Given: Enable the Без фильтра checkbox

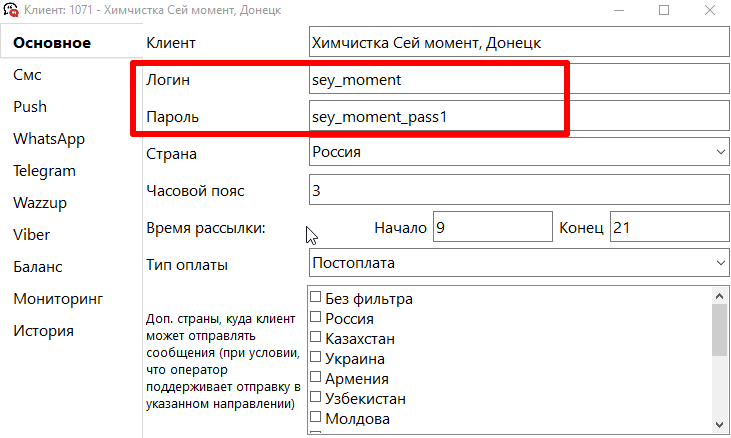Looking at the screenshot, I should tap(316, 297).
